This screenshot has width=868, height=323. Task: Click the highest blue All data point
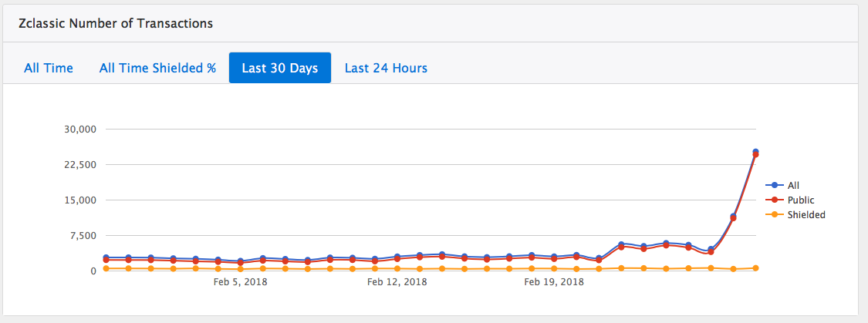point(755,152)
